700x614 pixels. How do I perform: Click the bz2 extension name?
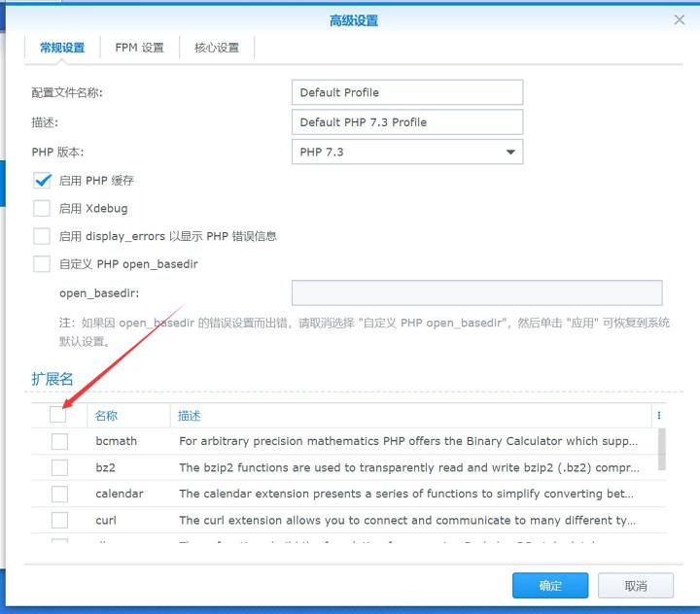point(105,467)
